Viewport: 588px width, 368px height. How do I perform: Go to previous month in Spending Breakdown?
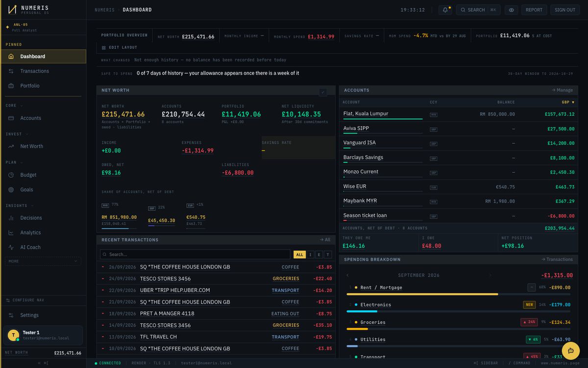coord(348,275)
